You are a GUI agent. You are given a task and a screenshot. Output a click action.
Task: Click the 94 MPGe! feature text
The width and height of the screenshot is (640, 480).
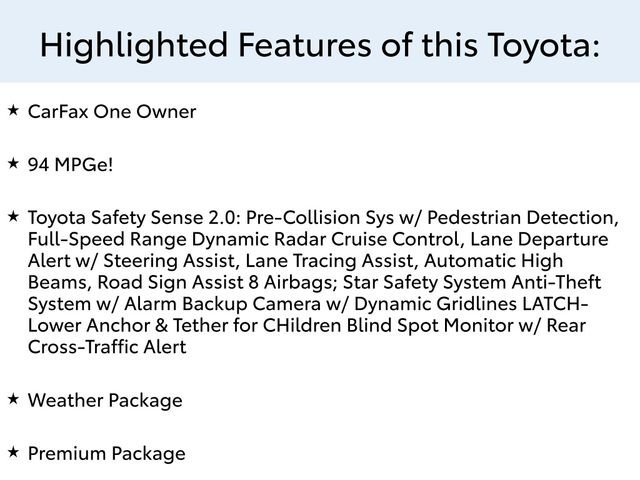(x=71, y=164)
